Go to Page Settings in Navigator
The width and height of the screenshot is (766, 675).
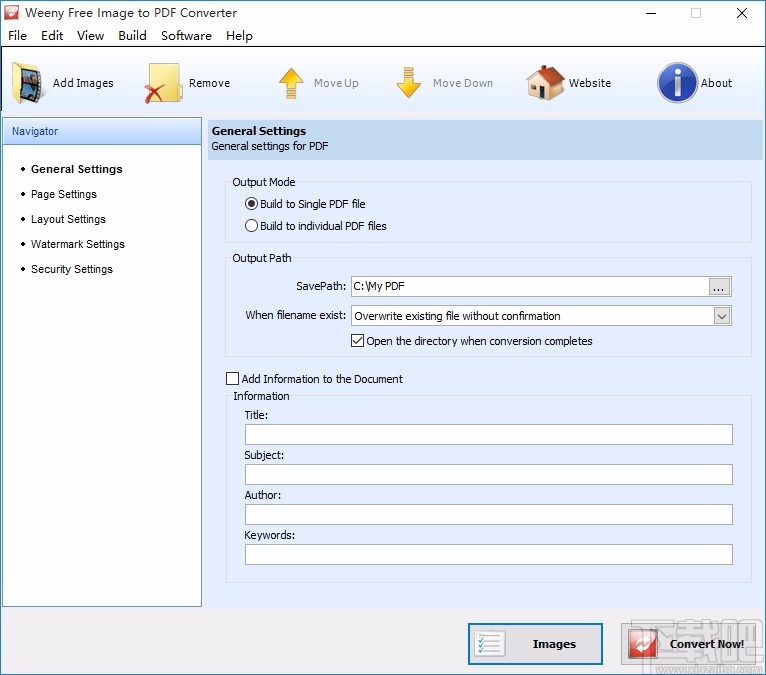point(64,194)
